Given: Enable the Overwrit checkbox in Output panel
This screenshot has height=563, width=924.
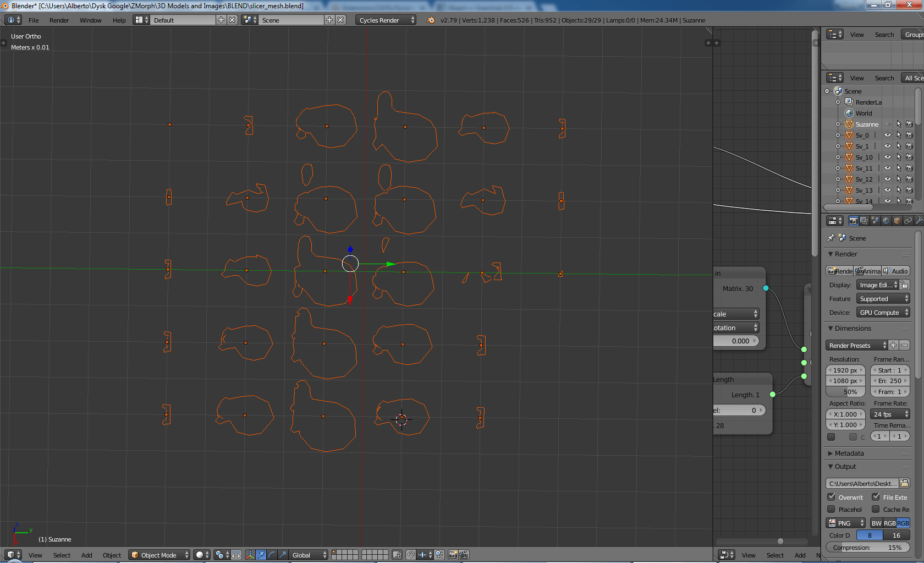Looking at the screenshot, I should [x=831, y=497].
